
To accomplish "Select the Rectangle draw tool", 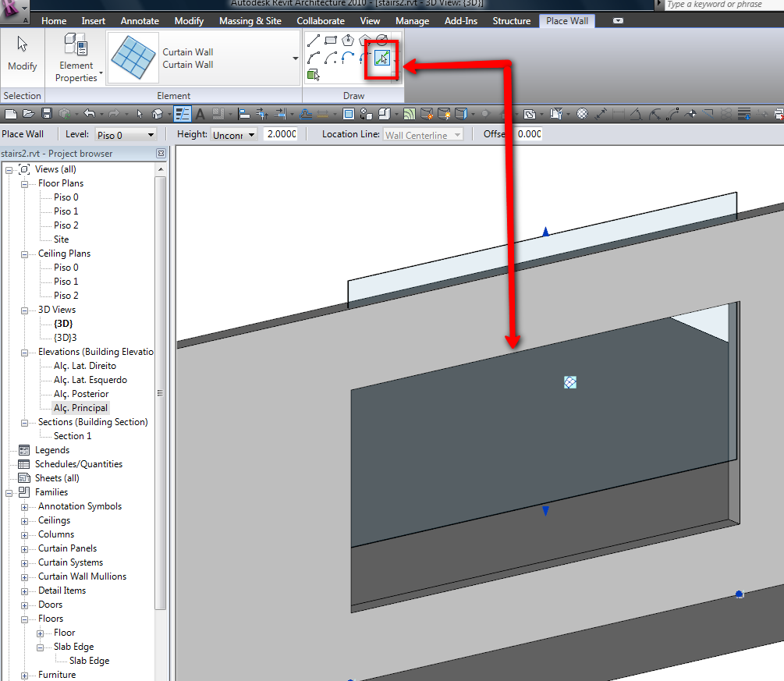I will click(331, 41).
